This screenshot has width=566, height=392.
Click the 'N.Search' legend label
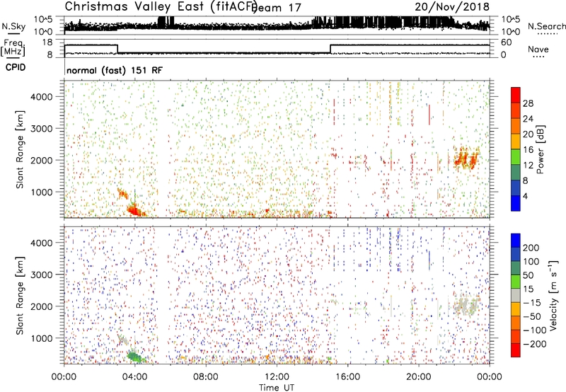point(546,26)
